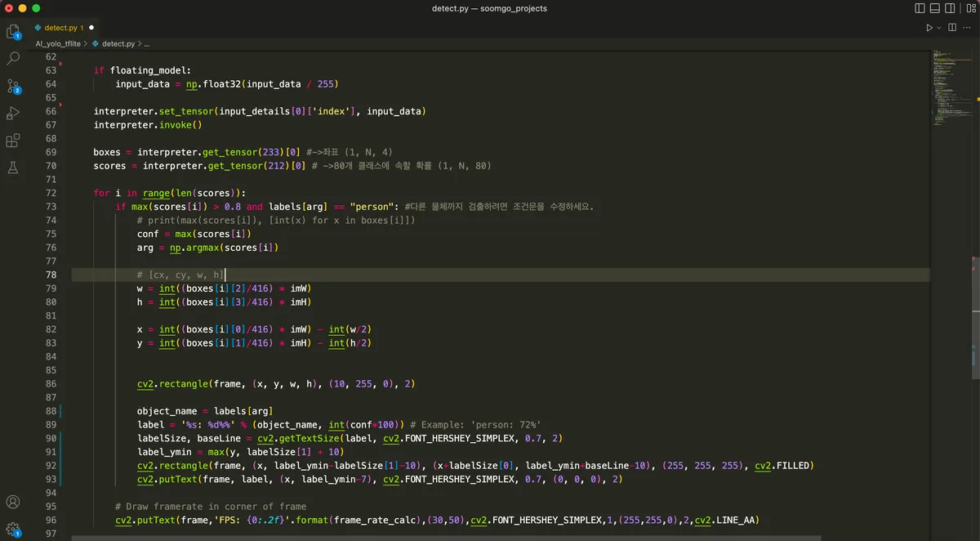980x541 pixels.
Task: Expand the breadcrumb symbol list after detect.py
Action: tap(146, 43)
